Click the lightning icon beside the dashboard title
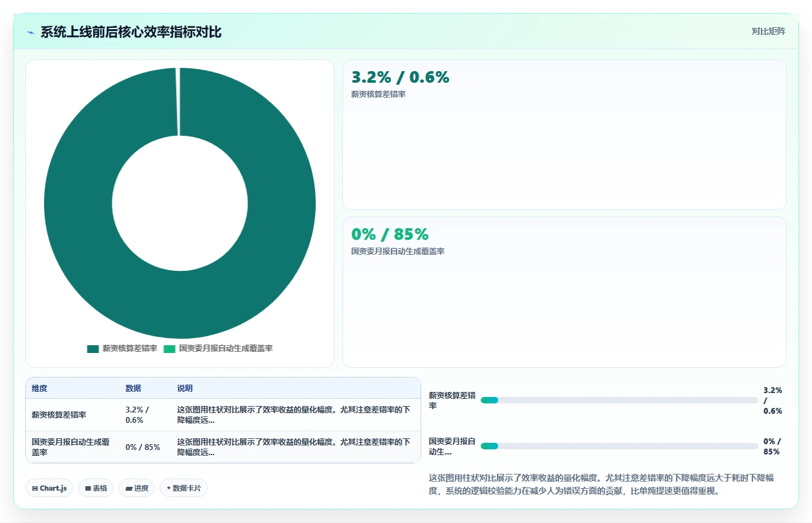Viewport: 812px width, 523px height. (30, 32)
